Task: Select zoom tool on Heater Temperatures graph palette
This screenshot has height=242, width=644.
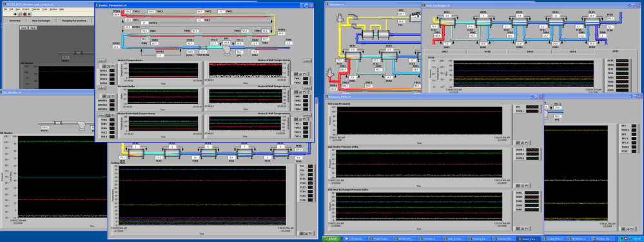Action: 108,66
